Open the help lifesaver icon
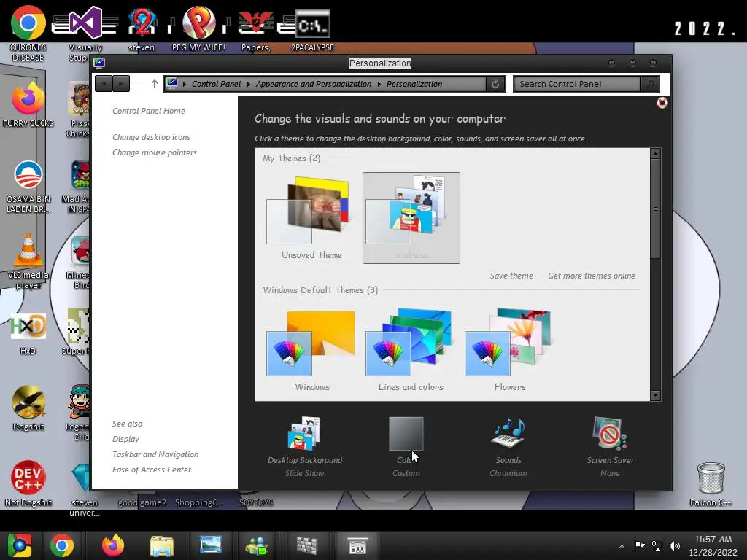The width and height of the screenshot is (747, 560). [662, 103]
